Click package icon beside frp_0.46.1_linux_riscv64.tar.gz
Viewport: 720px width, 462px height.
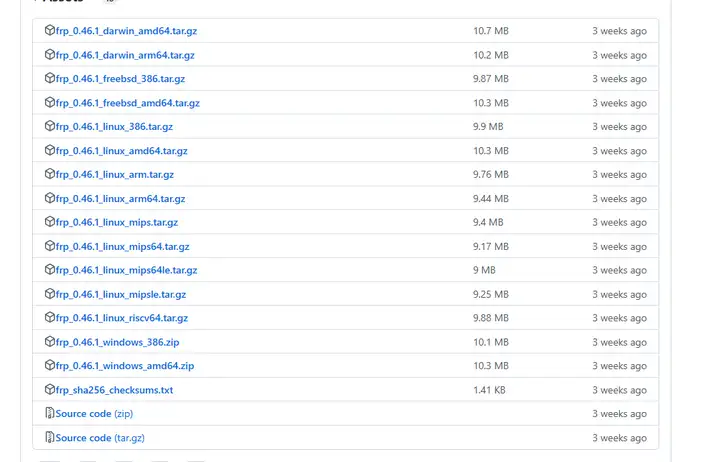(x=50, y=317)
